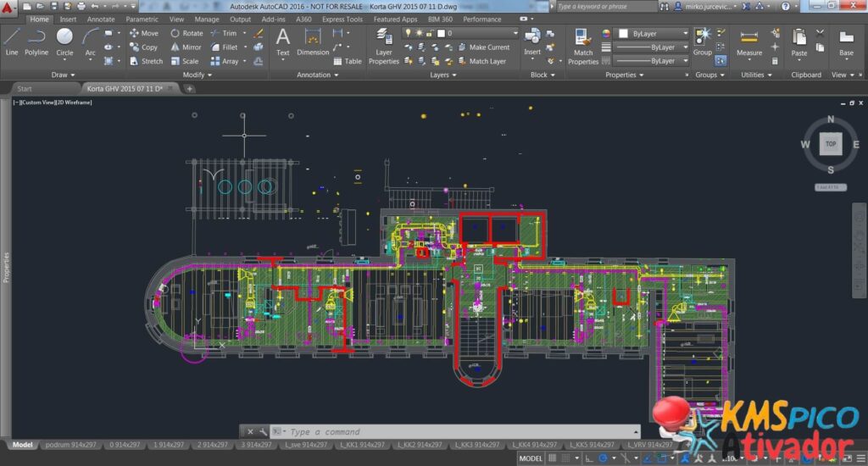Select the Text annotation tool
The image size is (868, 466).
pos(282,42)
